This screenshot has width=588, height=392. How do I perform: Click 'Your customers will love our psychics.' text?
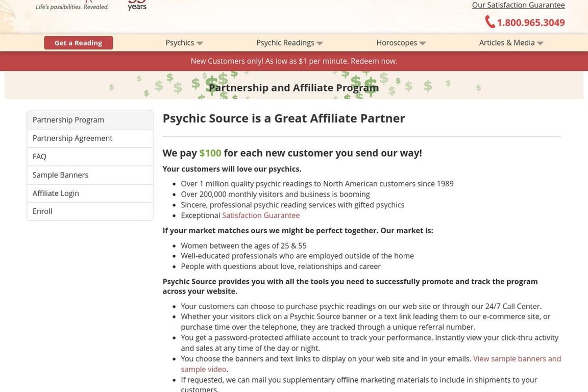tap(232, 169)
